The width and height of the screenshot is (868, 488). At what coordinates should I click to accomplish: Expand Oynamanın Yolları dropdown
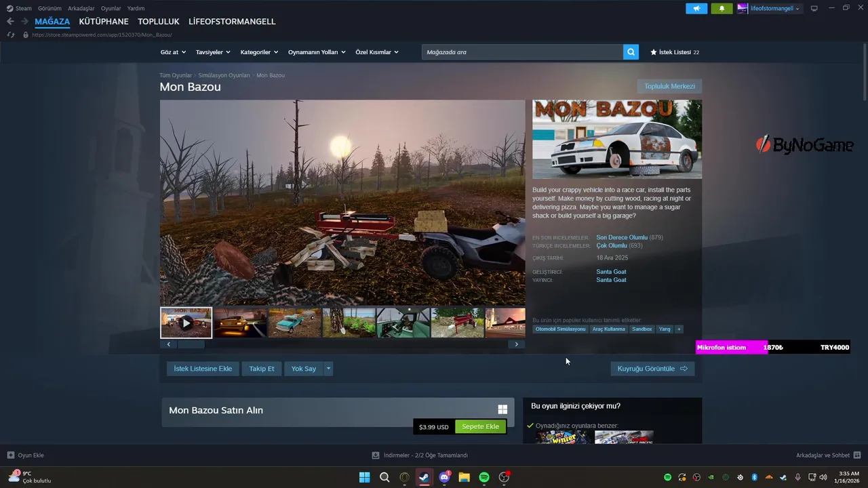click(317, 52)
